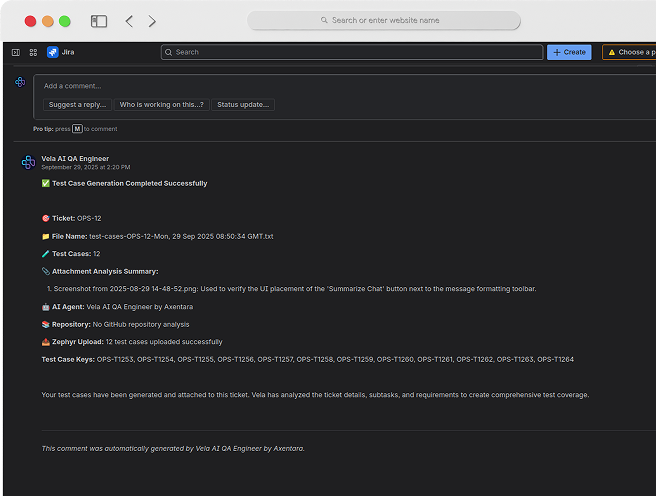Click the search magnifier icon in Jira
Screen dimensions: 656x496
tap(169, 52)
